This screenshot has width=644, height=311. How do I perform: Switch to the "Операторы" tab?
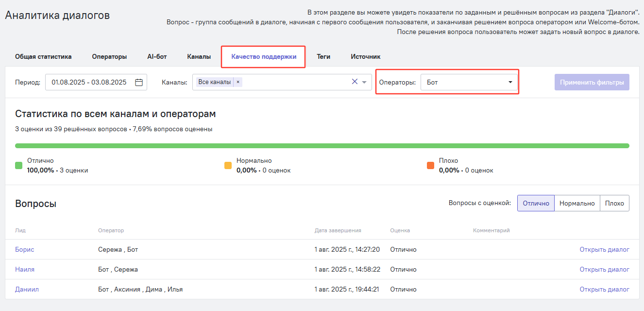click(x=109, y=57)
